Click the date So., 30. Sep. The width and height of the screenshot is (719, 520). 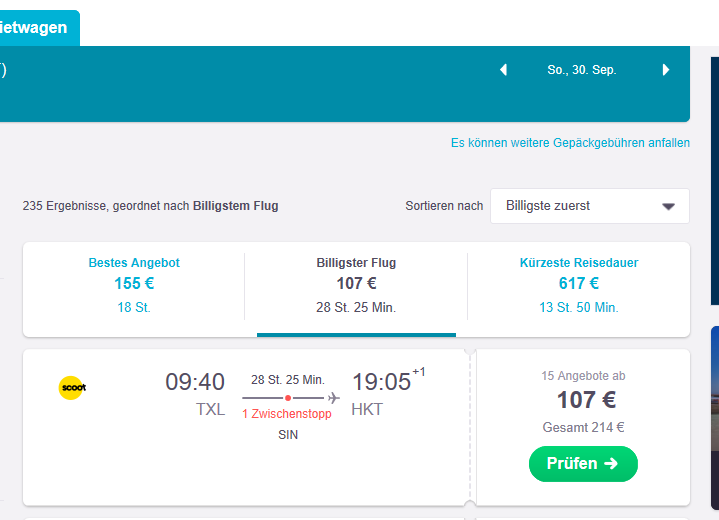pyautogui.click(x=581, y=70)
